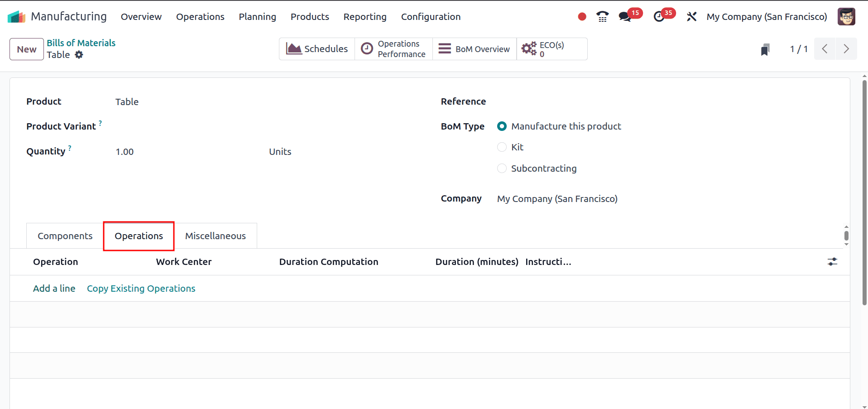Open the Configuration menu

coord(430,16)
